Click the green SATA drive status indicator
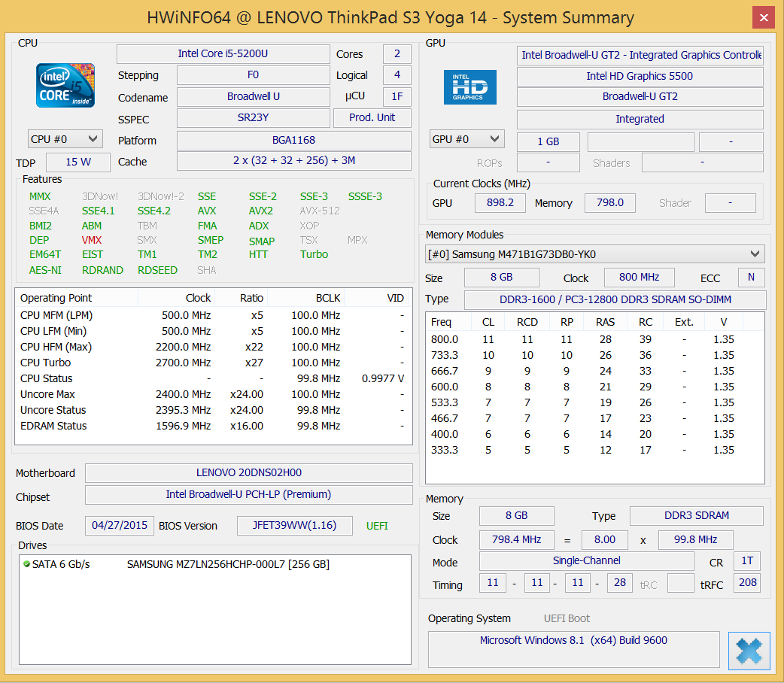 (x=26, y=563)
